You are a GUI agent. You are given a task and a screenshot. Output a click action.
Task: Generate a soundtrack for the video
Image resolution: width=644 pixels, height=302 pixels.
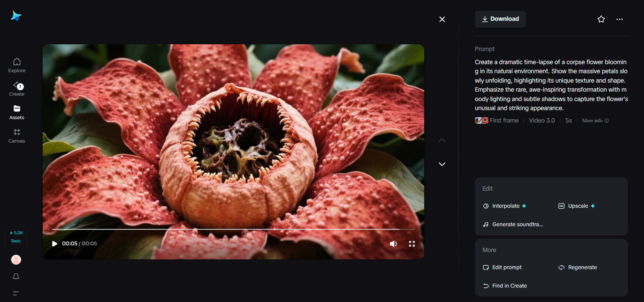coord(513,224)
